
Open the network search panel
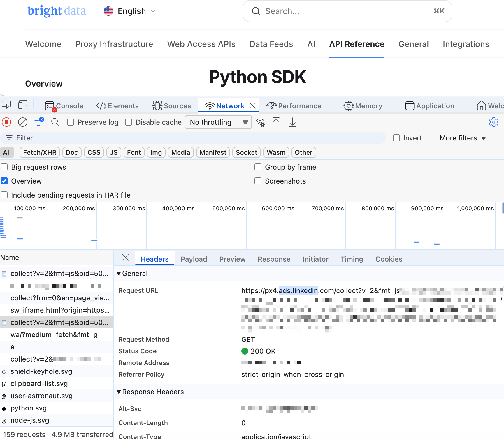[x=55, y=122]
